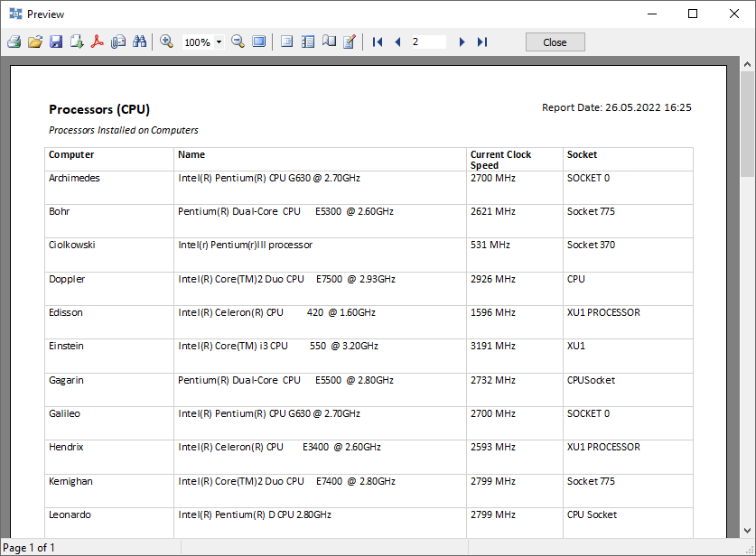The height and width of the screenshot is (556, 756).
Task: Open Find with binoculars icon
Action: (139, 42)
